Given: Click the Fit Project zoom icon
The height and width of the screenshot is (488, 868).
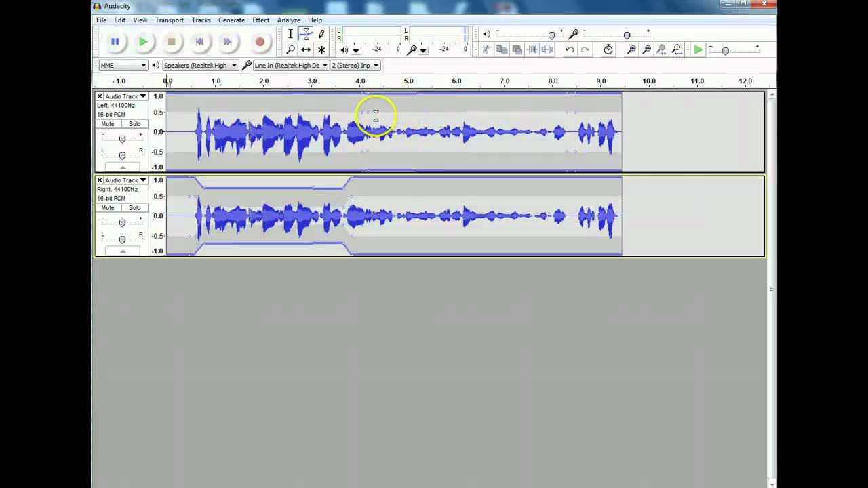Looking at the screenshot, I should 677,49.
